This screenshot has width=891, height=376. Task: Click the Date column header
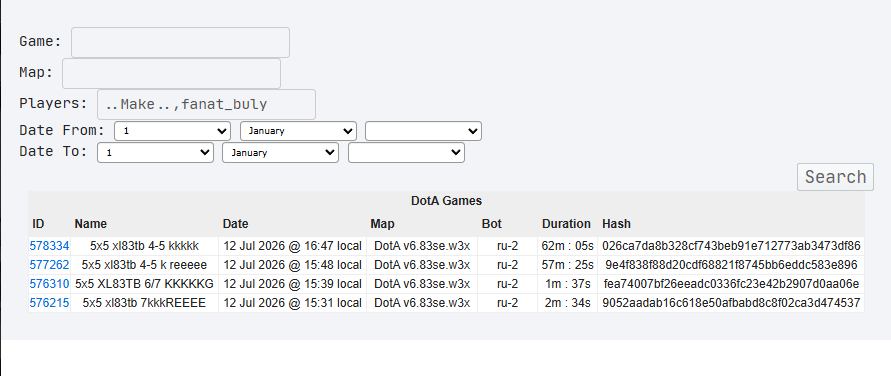pos(235,224)
